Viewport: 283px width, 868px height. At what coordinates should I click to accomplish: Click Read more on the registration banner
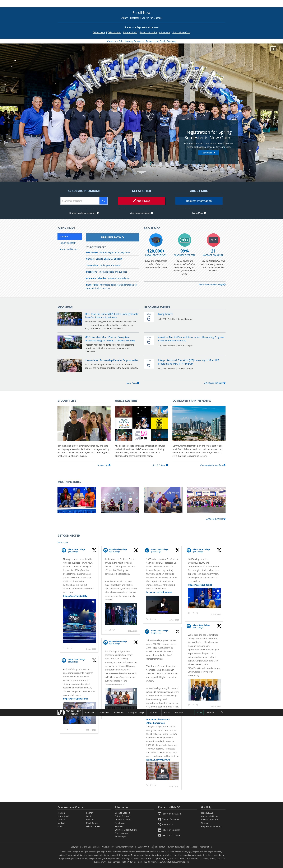tap(208, 153)
